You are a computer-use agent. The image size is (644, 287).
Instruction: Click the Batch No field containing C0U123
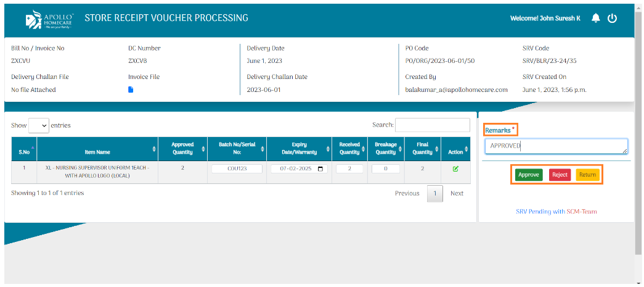[237, 168]
